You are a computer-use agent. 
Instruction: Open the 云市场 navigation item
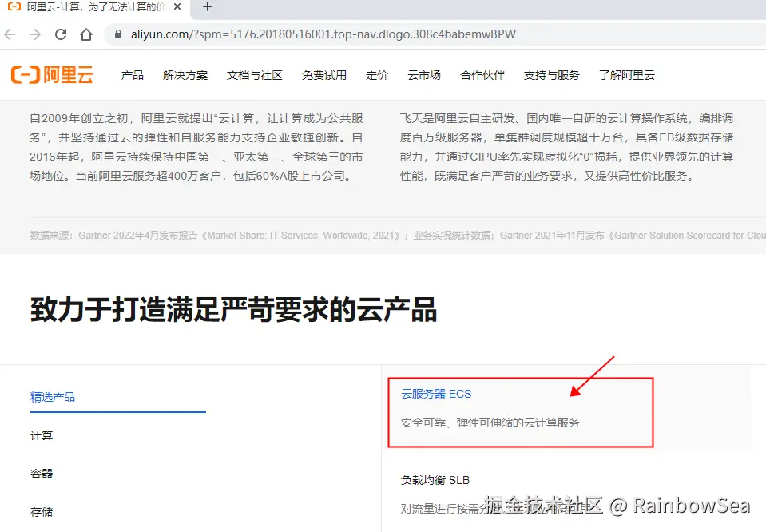pyautogui.click(x=424, y=75)
